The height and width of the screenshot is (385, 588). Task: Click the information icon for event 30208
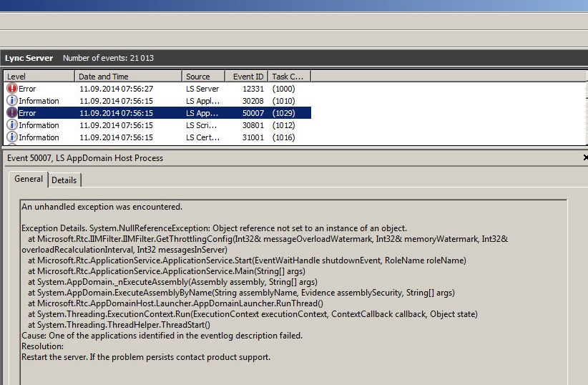coord(12,101)
